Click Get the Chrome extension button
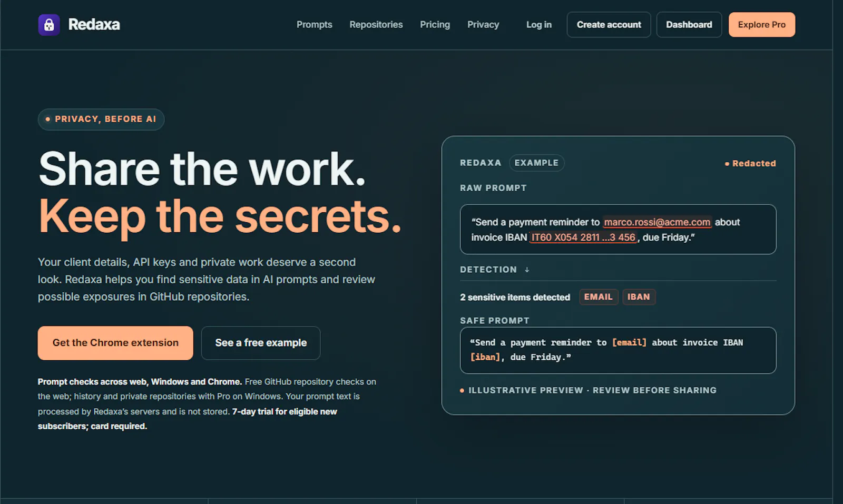 (115, 343)
